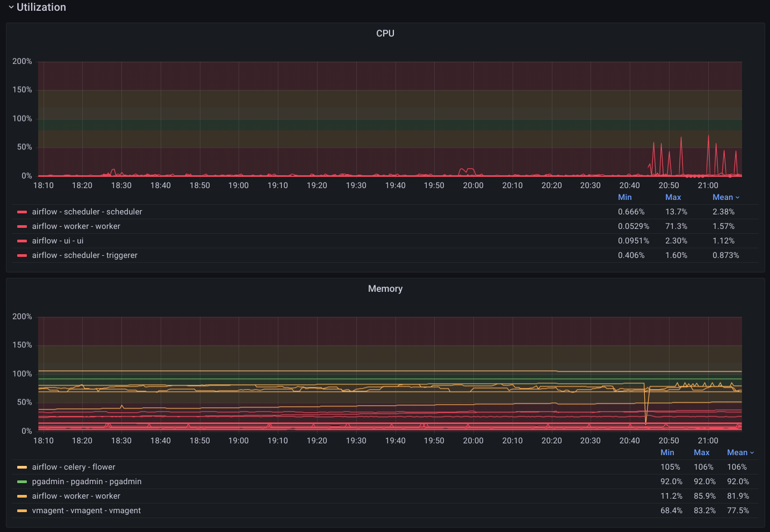Screen dimensions: 770x532
Task: Open the Memory panel title menu
Action: click(x=385, y=289)
